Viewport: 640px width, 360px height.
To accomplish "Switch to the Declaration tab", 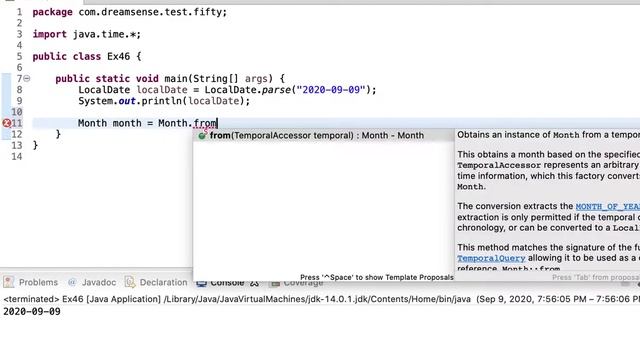I will (x=156, y=282).
